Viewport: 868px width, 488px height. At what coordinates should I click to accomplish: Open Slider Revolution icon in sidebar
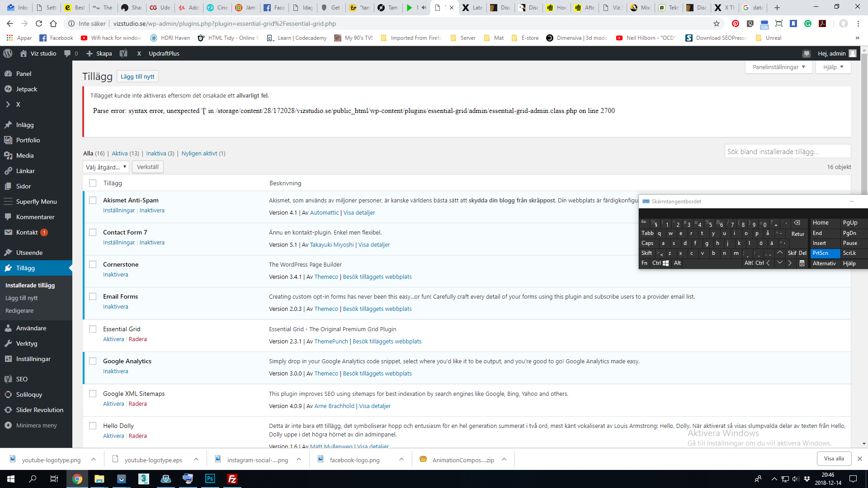point(8,410)
